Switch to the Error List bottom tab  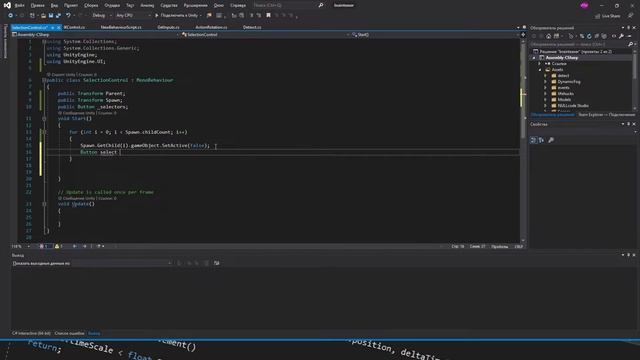tap(69, 333)
